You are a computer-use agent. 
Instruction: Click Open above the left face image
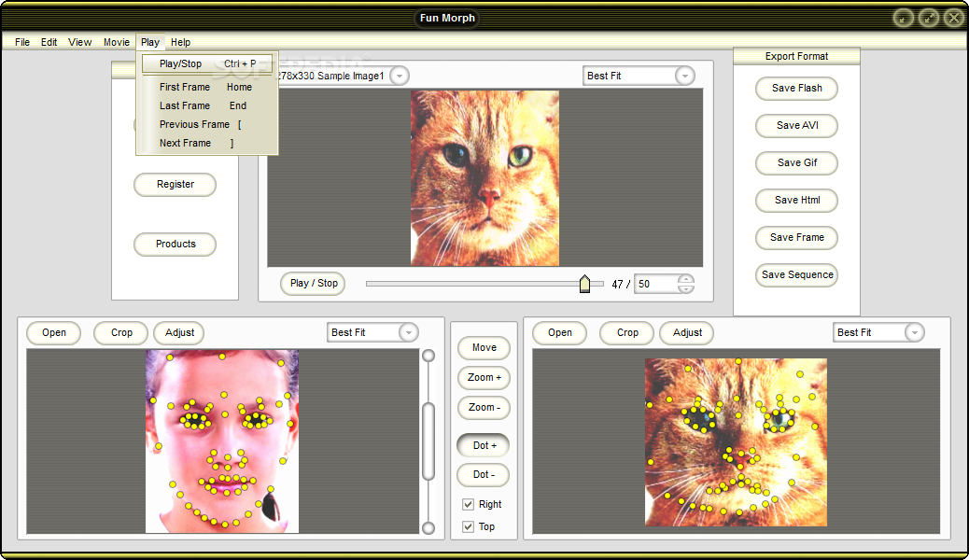(54, 332)
